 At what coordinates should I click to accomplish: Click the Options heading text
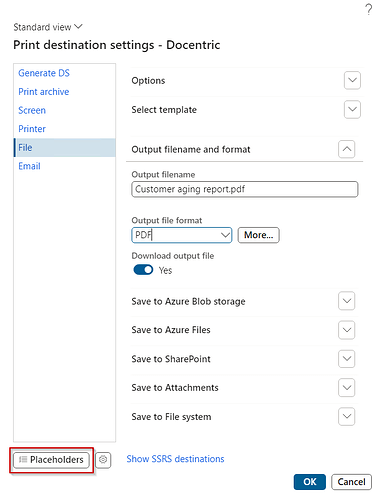coord(148,81)
